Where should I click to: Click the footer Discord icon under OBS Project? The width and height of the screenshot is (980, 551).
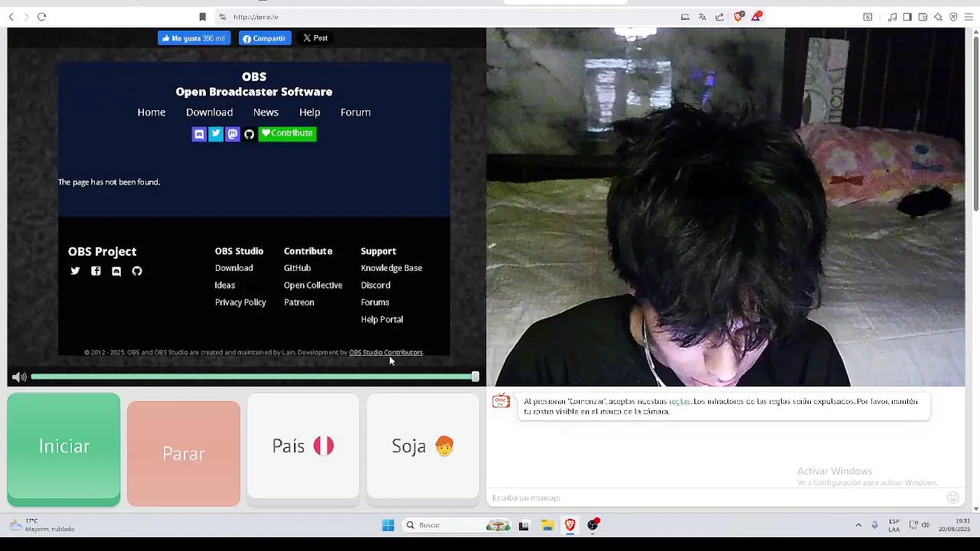[116, 271]
